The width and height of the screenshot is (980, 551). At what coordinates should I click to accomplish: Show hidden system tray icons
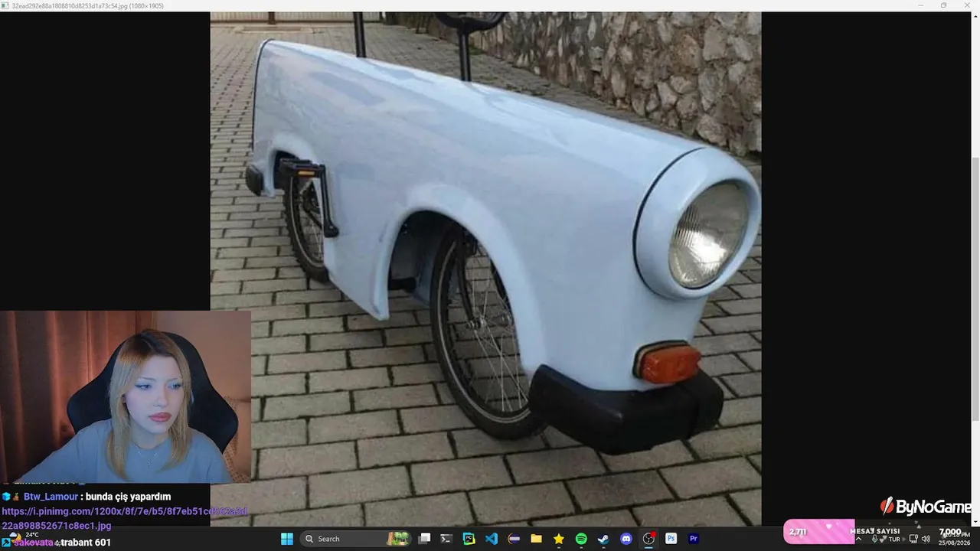coord(858,540)
